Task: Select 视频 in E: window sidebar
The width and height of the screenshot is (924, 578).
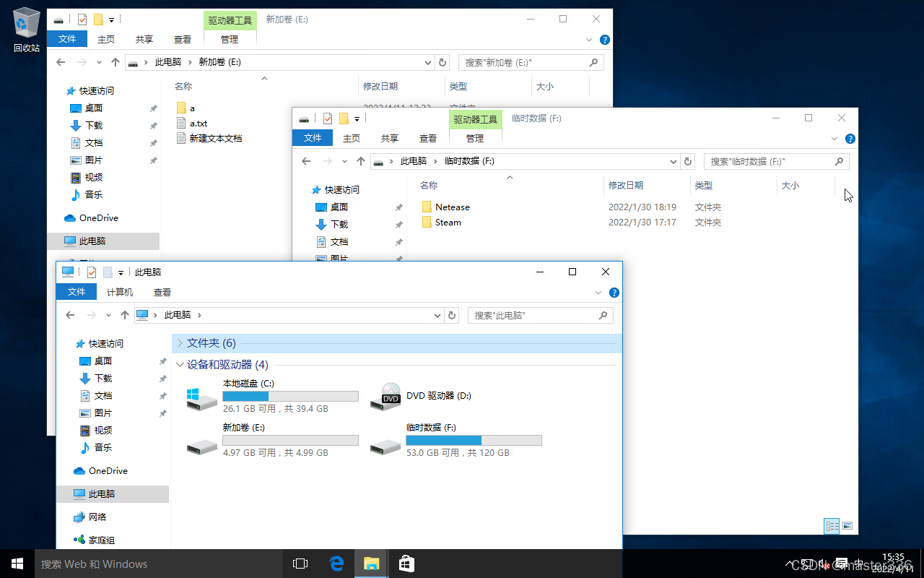Action: point(94,178)
